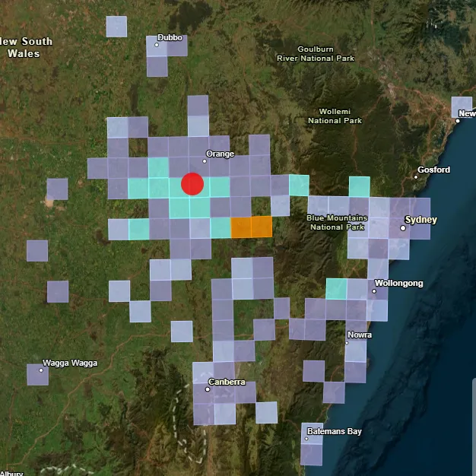Click the white location dot for Gosford
This screenshot has height=476, width=476.
pos(416,177)
